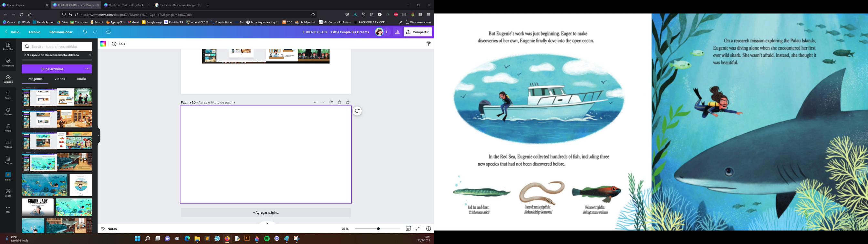This screenshot has height=244, width=868.
Task: Search in the uploaded files field
Action: pyautogui.click(x=57, y=47)
